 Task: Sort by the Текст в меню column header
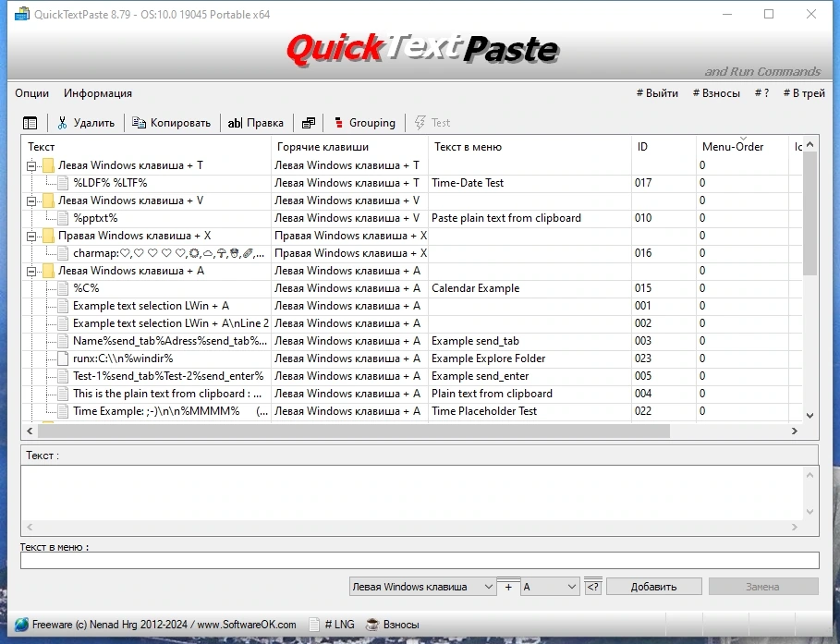pos(530,147)
